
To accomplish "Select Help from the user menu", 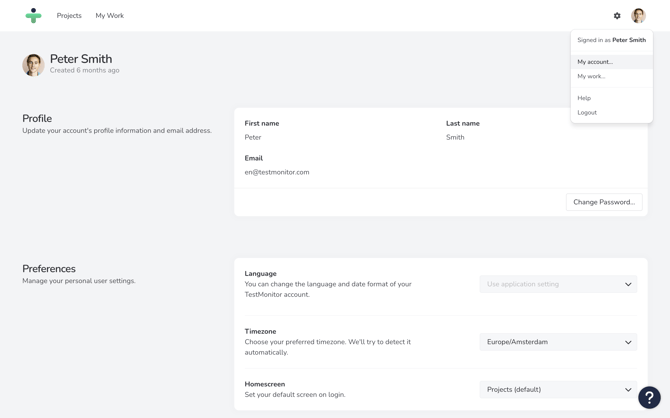I will 584,98.
